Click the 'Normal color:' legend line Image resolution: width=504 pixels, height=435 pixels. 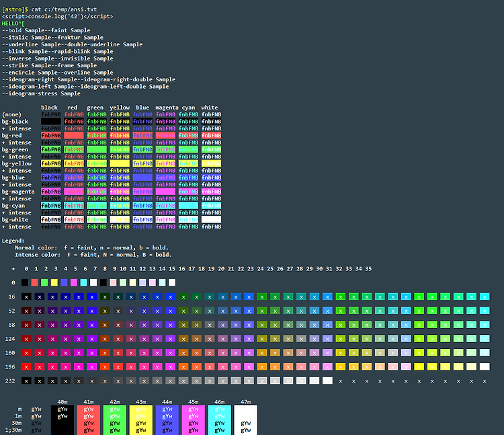(91, 247)
